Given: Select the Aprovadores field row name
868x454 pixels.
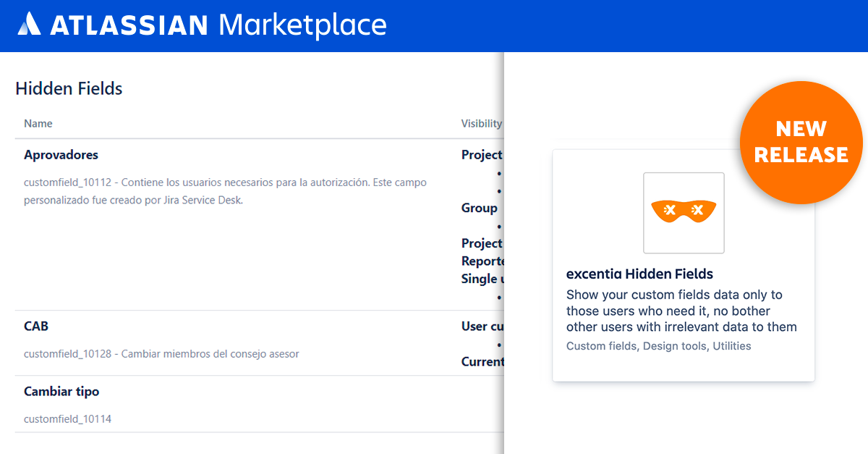Looking at the screenshot, I should point(61,155).
